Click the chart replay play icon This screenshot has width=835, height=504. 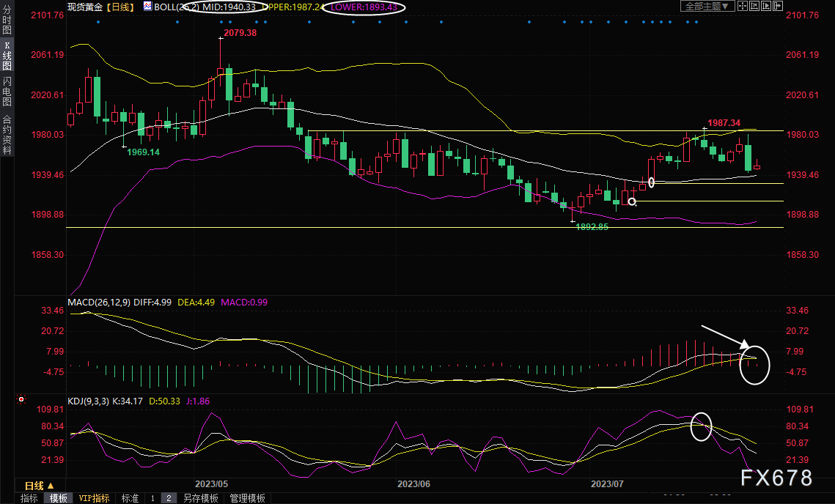tap(766, 7)
